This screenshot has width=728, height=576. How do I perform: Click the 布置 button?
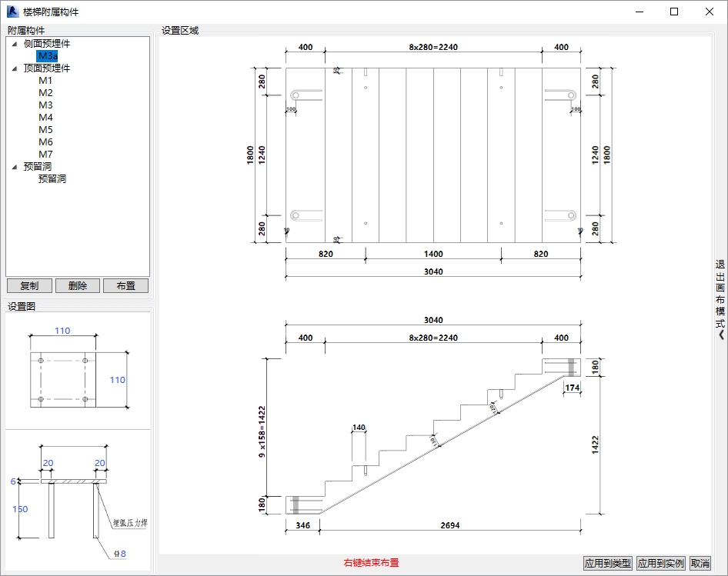click(x=125, y=286)
